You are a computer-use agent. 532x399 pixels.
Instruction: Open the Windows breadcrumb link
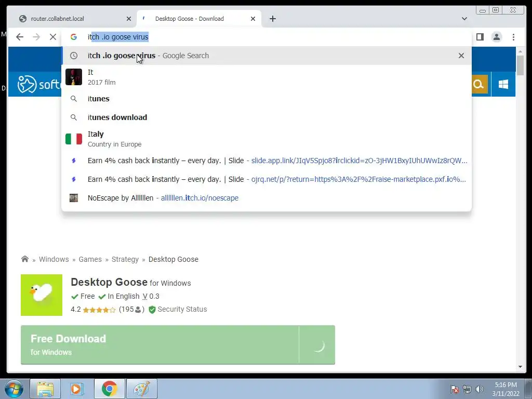tap(54, 259)
